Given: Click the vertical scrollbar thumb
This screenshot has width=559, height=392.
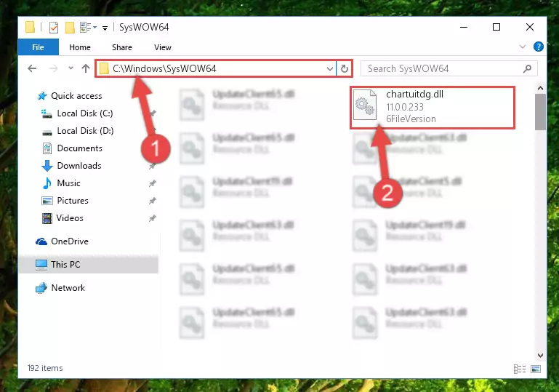Looking at the screenshot, I should pyautogui.click(x=540, y=112).
